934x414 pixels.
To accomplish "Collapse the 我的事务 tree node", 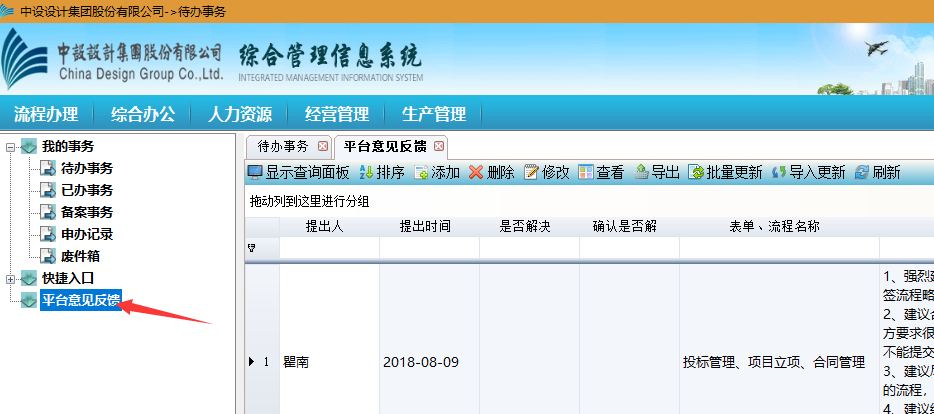I will coord(11,148).
